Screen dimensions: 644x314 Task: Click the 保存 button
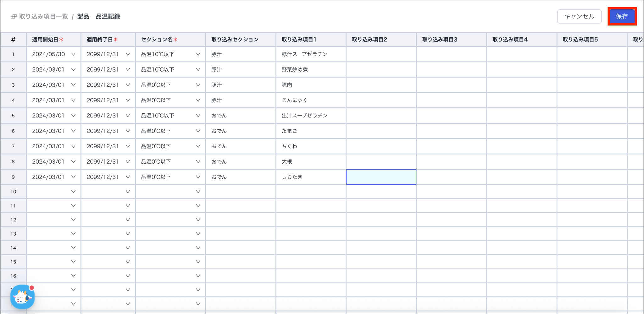tap(622, 16)
